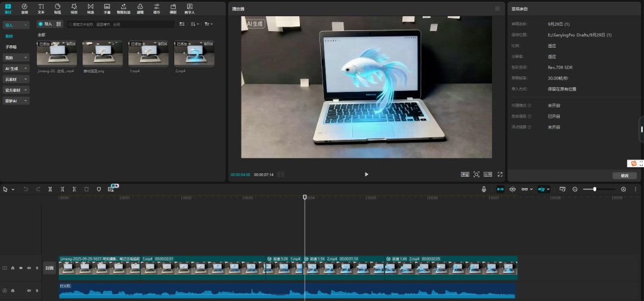644x301 pixels.
Task: Enter fullscreen preview in the player
Action: pos(500,174)
